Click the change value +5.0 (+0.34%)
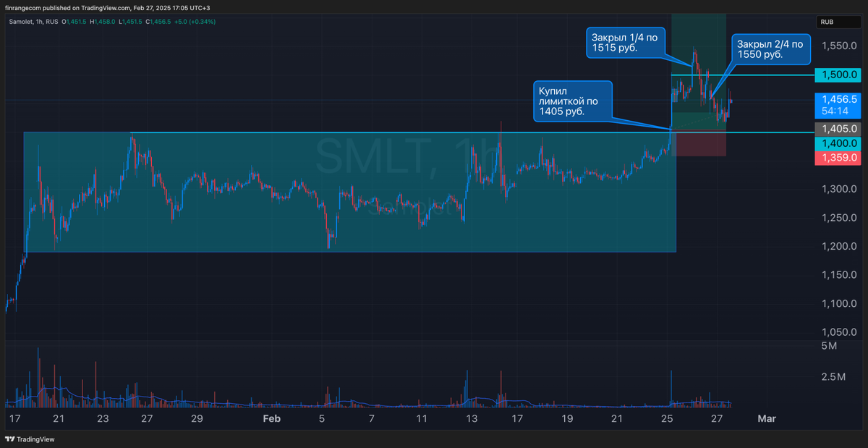 pos(195,22)
